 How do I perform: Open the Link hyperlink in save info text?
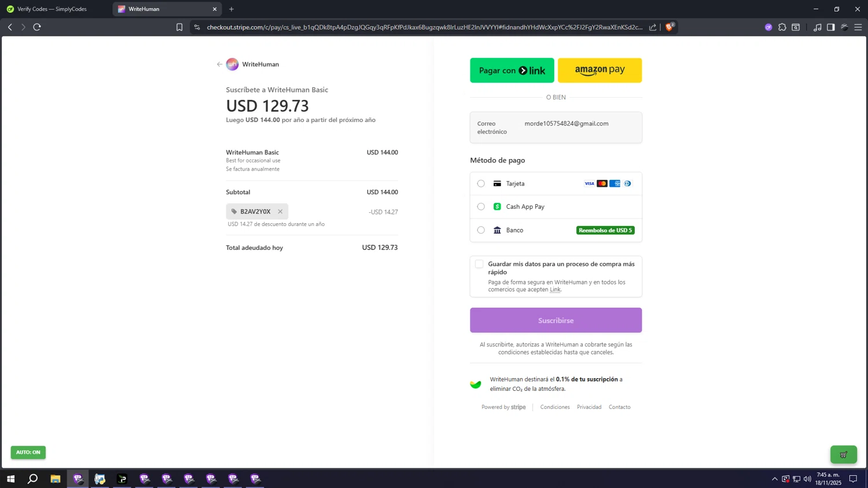555,290
